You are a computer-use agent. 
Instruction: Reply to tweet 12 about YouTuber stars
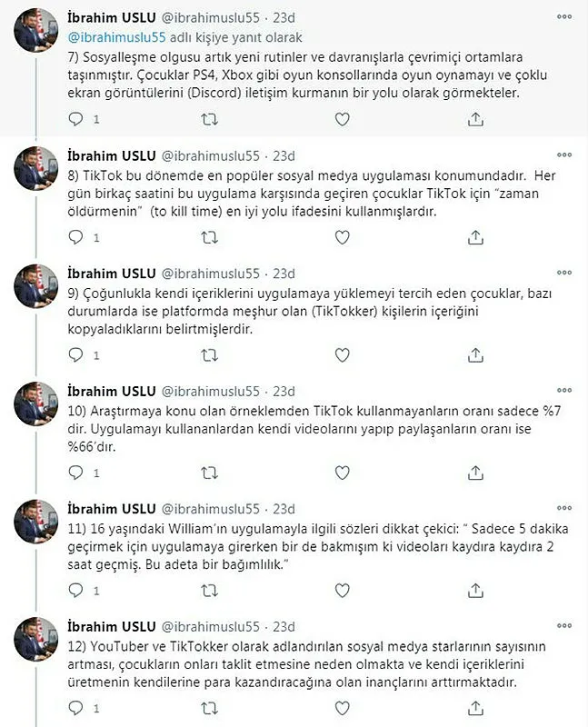point(76,709)
